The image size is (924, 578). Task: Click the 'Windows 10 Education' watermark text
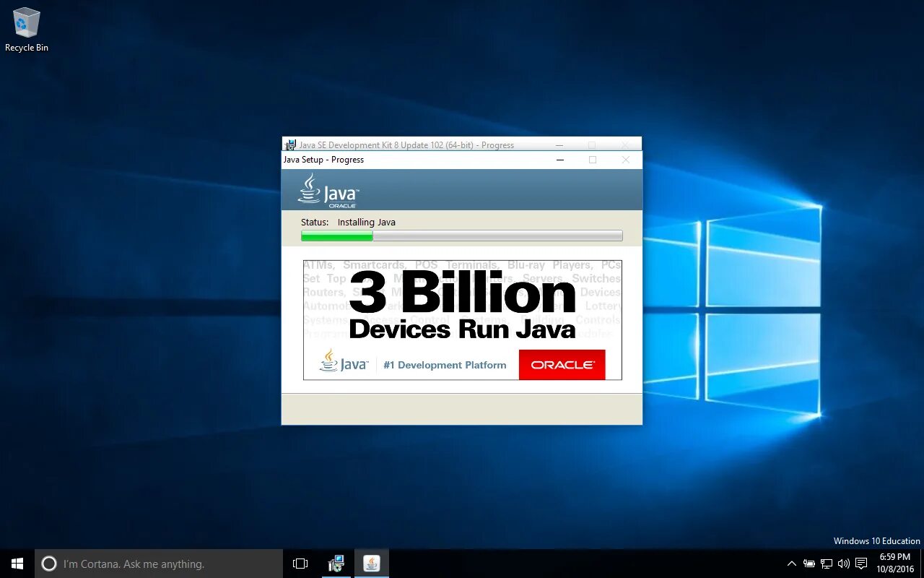pos(876,540)
